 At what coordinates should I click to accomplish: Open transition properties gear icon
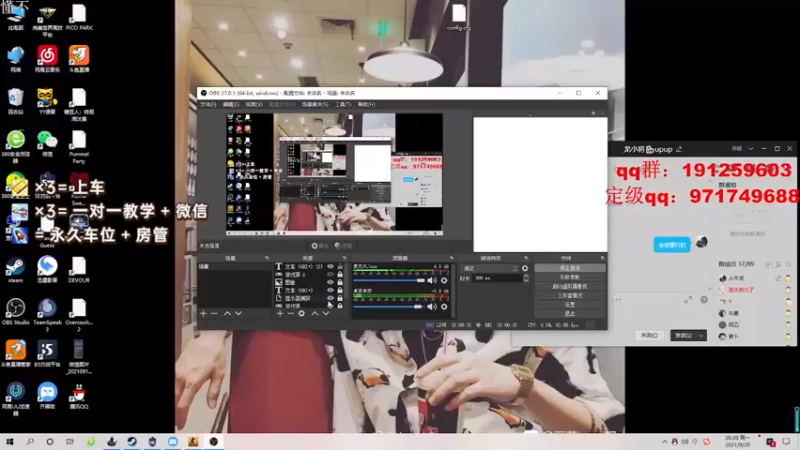click(x=525, y=268)
